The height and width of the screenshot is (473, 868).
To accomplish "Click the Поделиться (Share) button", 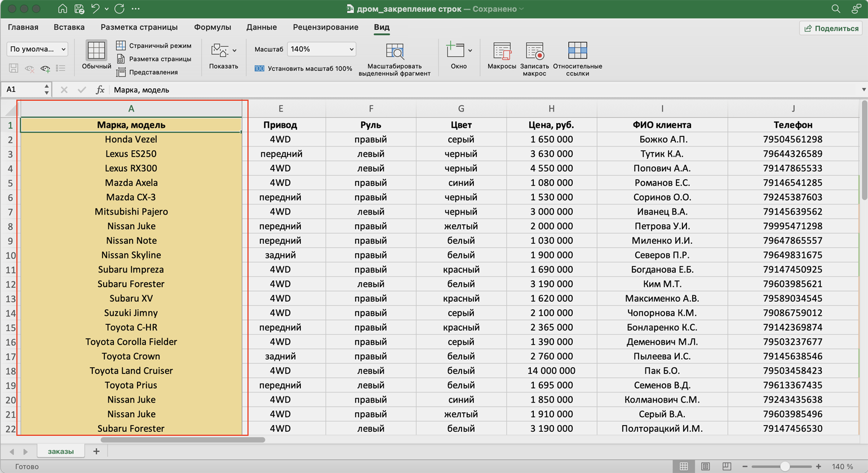I will (x=831, y=28).
